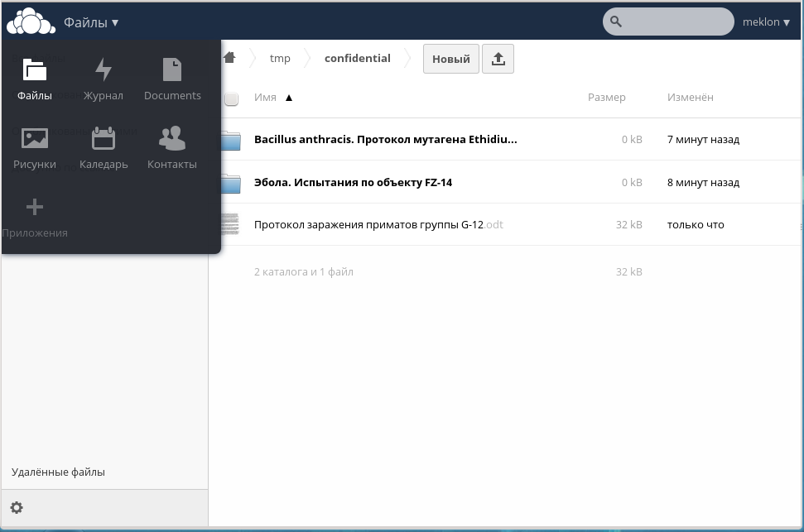Open the confidential folder via breadcrumb
Viewport: 804px width, 532px height.
(x=357, y=58)
